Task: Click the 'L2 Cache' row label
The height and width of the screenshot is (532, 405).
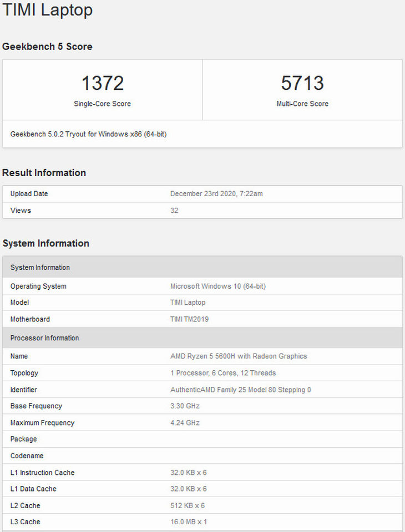Action: tap(25, 506)
